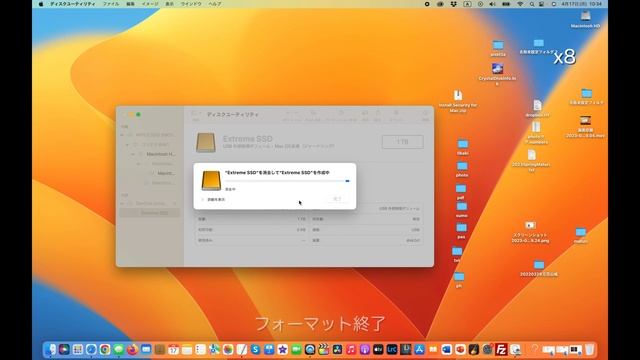The image size is (640, 360).
Task: Select the pdf folder on the desktop
Action: (461, 191)
